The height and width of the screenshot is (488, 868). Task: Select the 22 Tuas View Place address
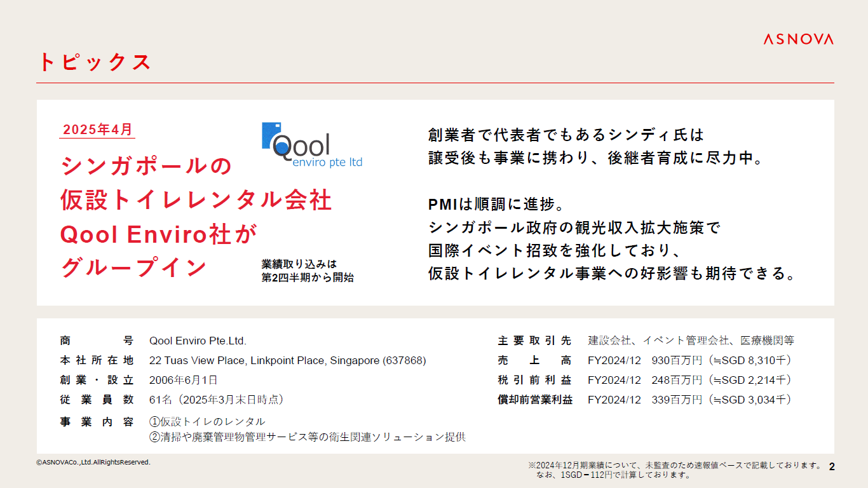point(287,360)
